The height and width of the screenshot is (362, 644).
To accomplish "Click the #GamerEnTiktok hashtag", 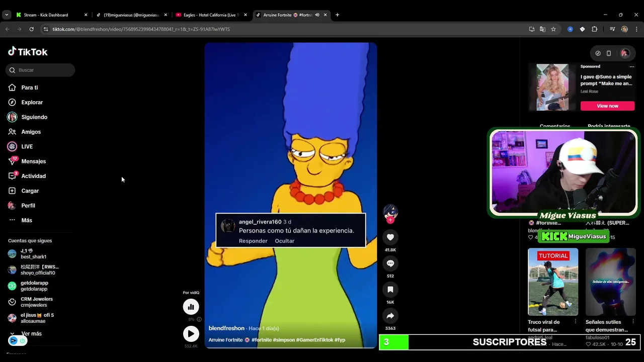I will (x=314, y=340).
